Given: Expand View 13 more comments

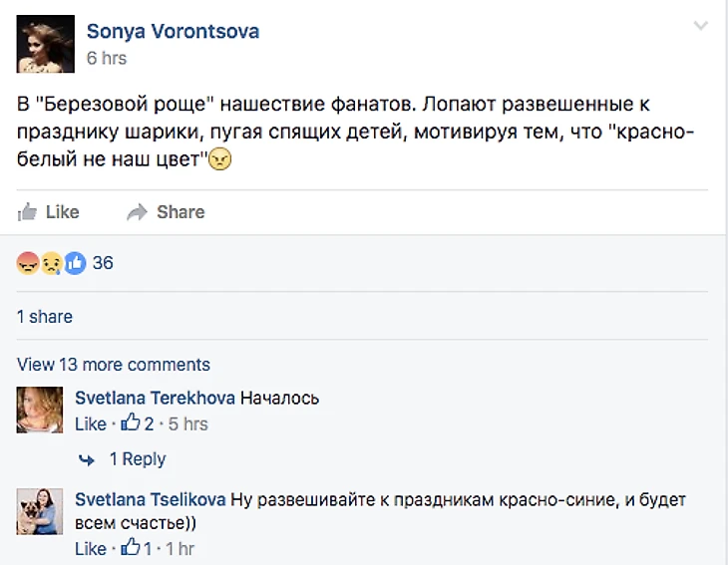Looking at the screenshot, I should tap(114, 364).
